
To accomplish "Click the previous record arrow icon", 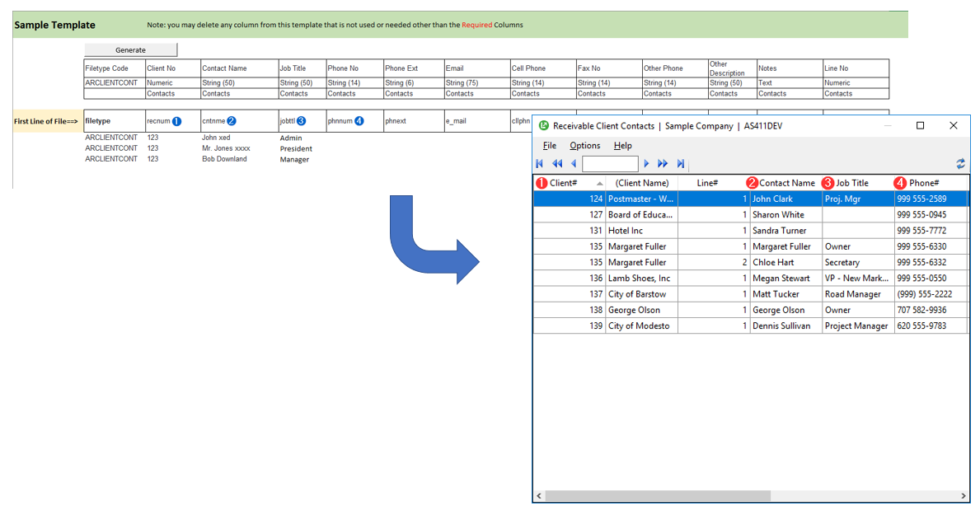I will [x=574, y=164].
